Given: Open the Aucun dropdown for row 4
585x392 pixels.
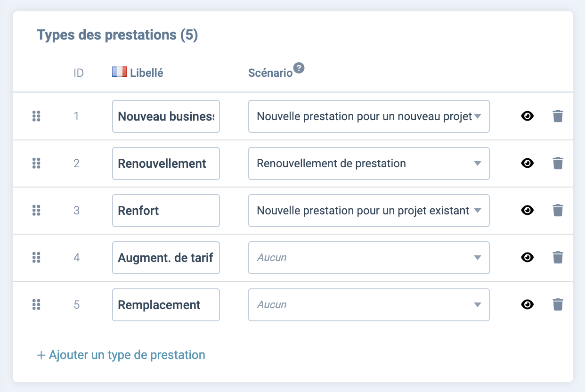Looking at the screenshot, I should tap(369, 258).
